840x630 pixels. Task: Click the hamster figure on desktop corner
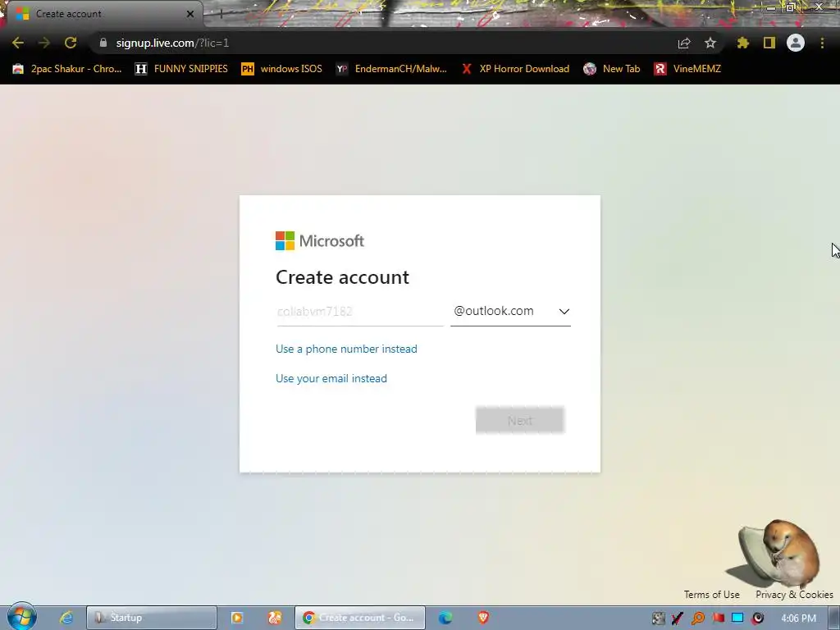[778, 554]
